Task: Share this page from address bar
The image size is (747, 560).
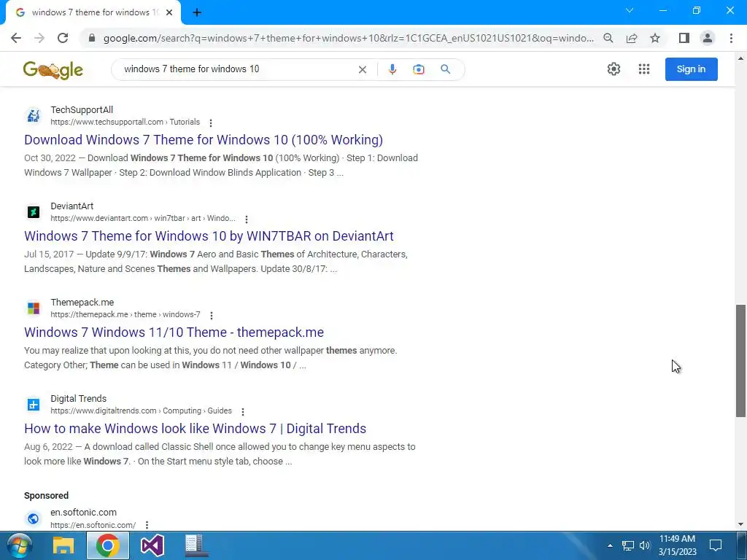Action: coord(632,38)
